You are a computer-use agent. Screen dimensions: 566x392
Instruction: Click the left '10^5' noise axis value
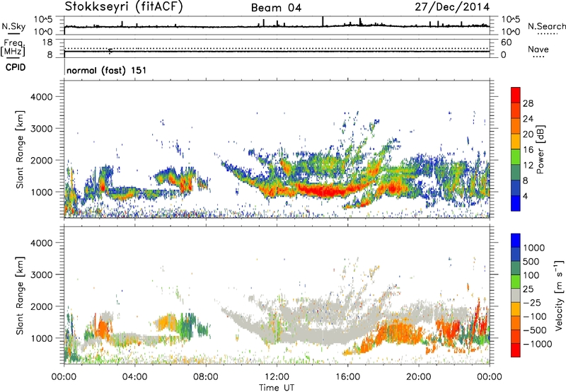pos(43,20)
